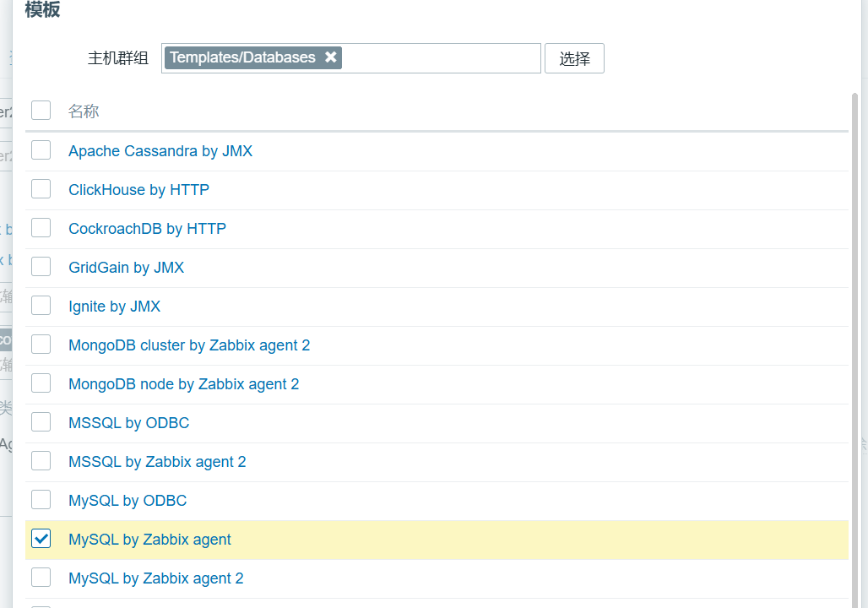
Task: Open host group picker with 选择 button
Action: pos(574,58)
